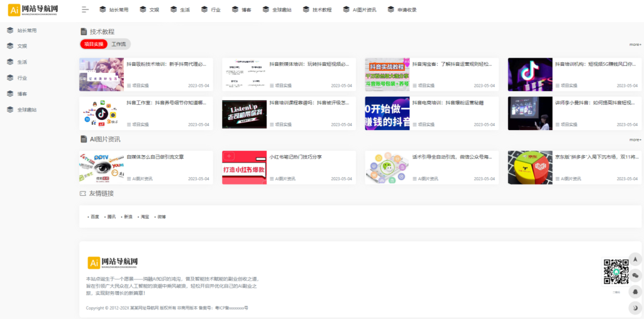
Task: Click the 文娱 layers icon in the left sidebar
Action: pos(10,46)
